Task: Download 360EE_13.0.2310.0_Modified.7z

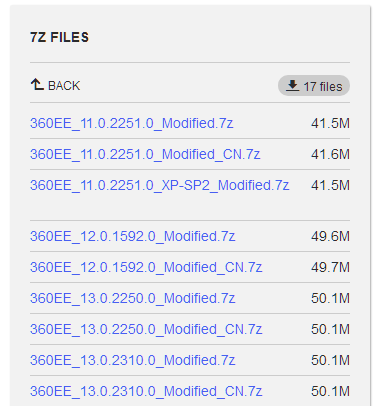Action: pos(132,360)
